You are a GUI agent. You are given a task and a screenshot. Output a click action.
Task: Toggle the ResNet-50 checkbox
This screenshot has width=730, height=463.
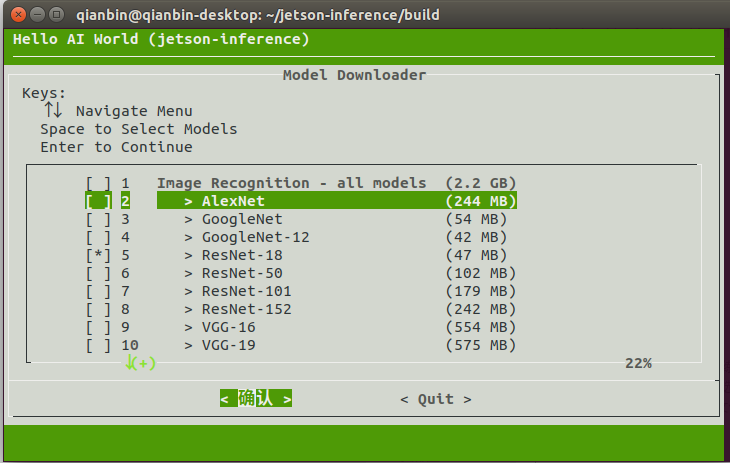tap(98, 273)
